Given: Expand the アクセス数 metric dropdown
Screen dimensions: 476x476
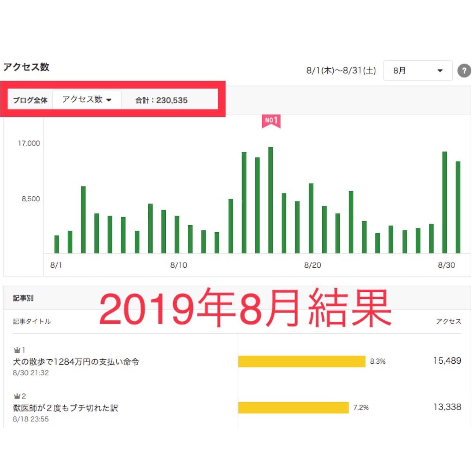Looking at the screenshot, I should click(x=87, y=99).
